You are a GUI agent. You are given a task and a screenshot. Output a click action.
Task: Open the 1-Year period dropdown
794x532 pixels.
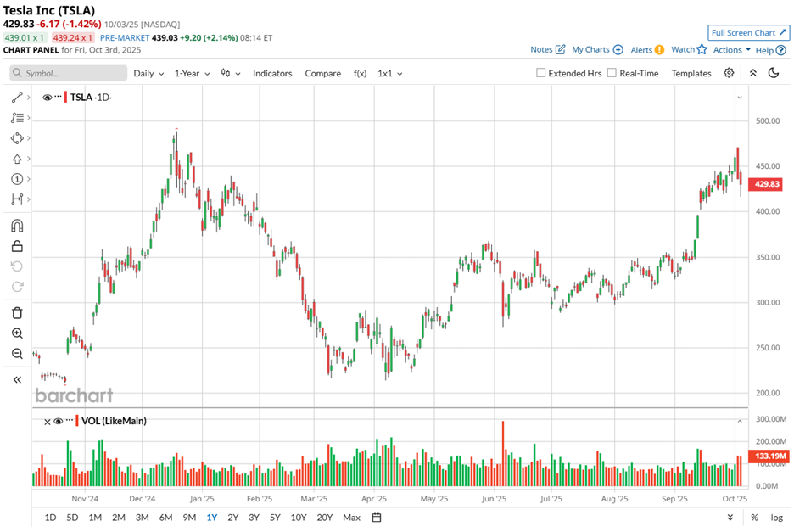(x=192, y=73)
